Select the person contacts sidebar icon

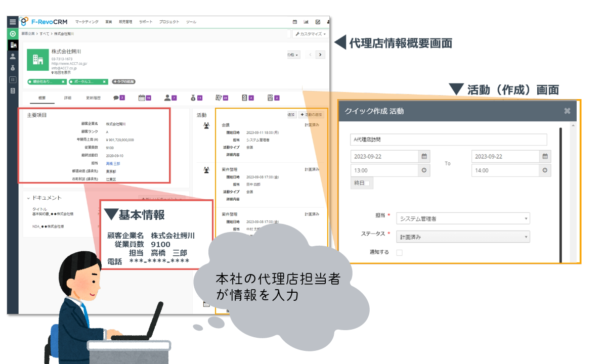tap(13, 56)
